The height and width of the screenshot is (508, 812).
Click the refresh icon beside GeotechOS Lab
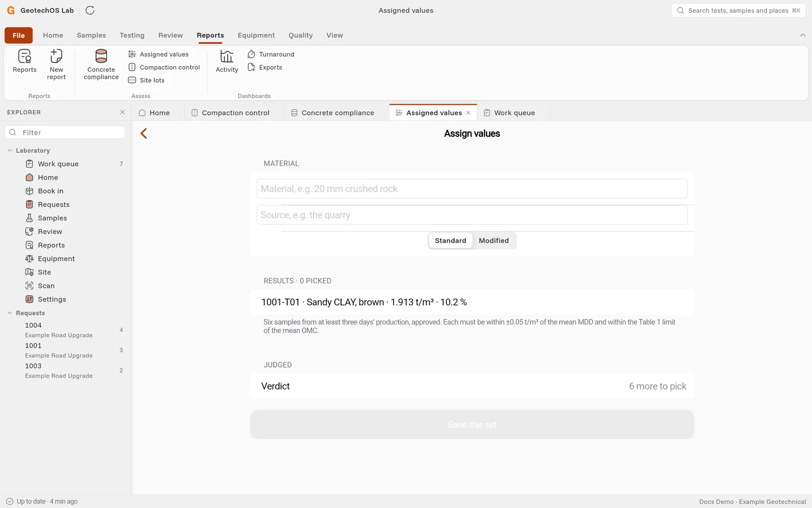coord(90,10)
